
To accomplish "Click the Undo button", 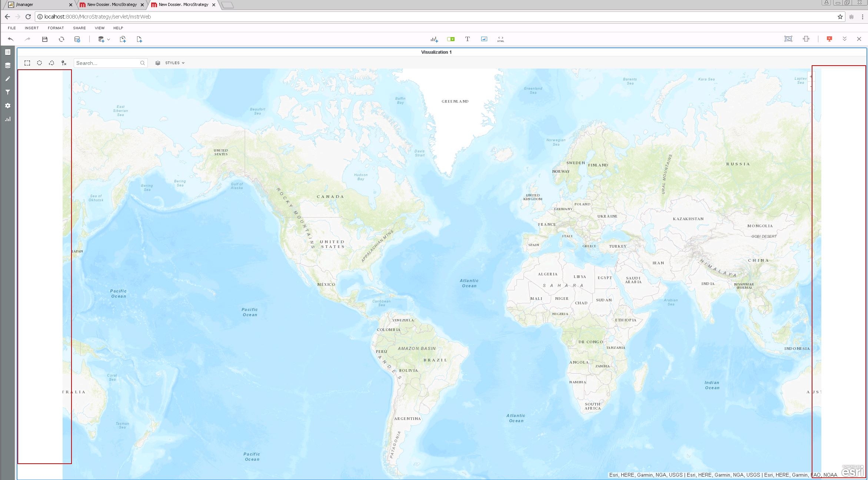I will coord(11,39).
